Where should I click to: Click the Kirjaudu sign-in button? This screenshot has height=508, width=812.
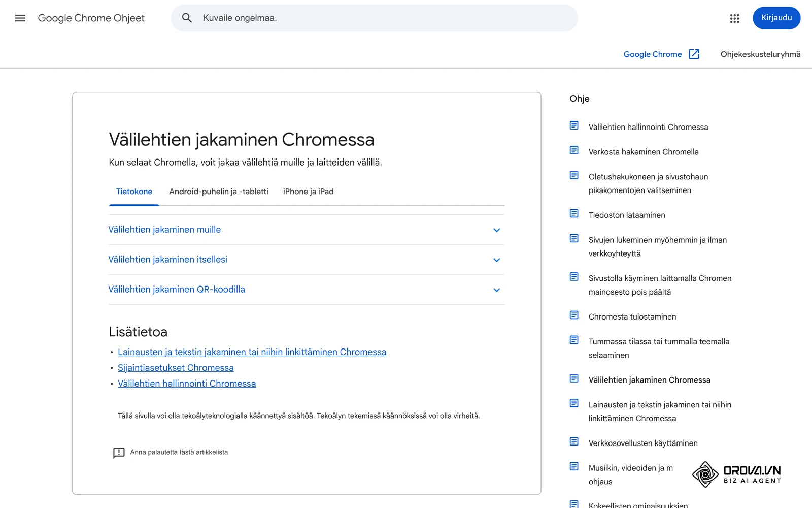pyautogui.click(x=776, y=18)
